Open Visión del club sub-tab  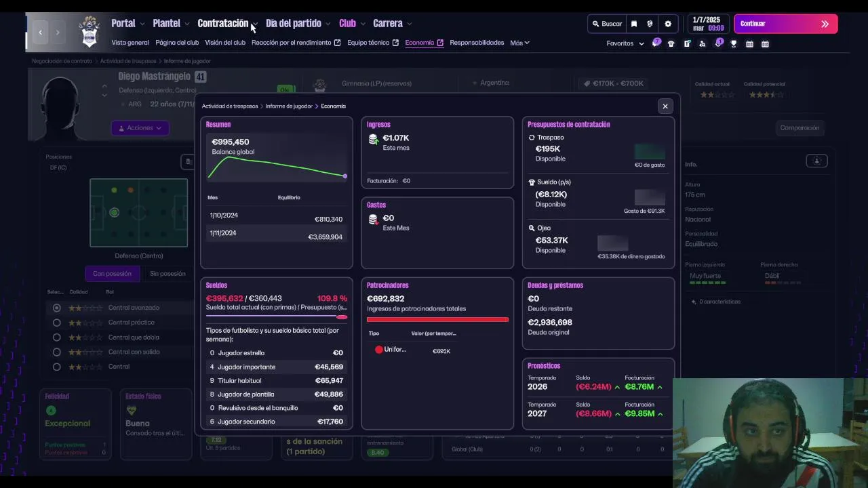tap(225, 43)
